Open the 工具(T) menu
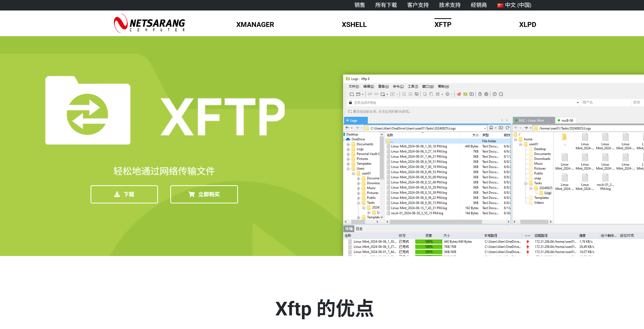644x329 pixels. coord(413,86)
